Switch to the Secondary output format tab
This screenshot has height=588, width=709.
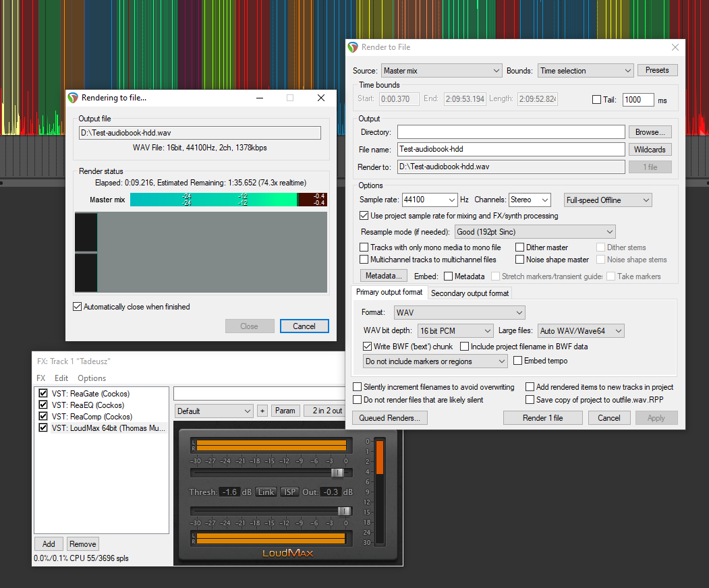coord(470,293)
